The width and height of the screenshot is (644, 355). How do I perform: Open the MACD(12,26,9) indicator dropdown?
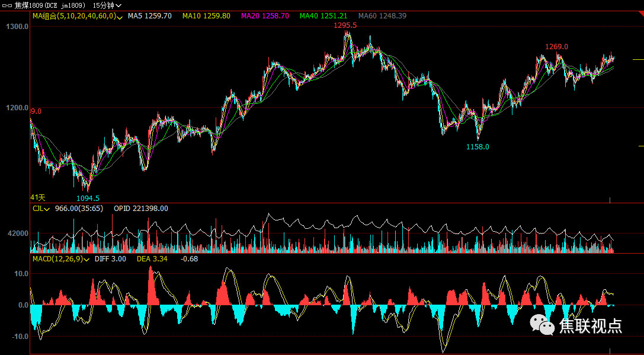click(x=61, y=259)
